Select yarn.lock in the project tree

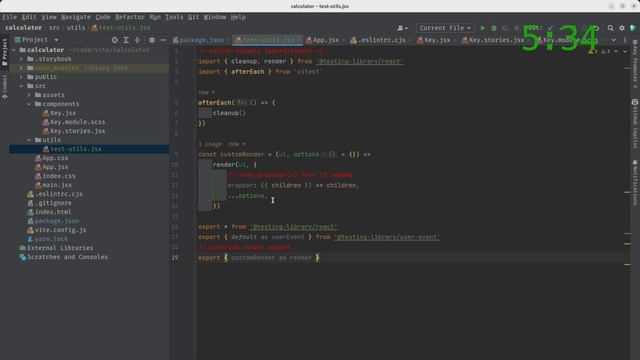[51, 239]
